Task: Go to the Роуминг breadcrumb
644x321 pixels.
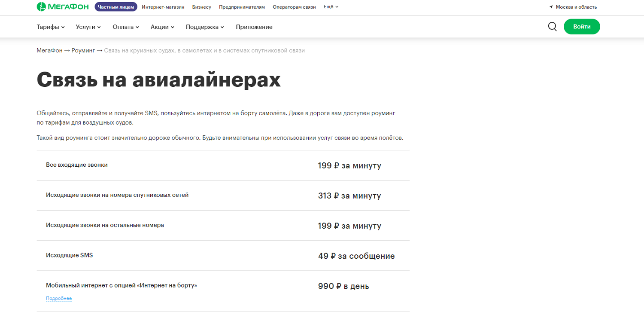Action: (83, 50)
